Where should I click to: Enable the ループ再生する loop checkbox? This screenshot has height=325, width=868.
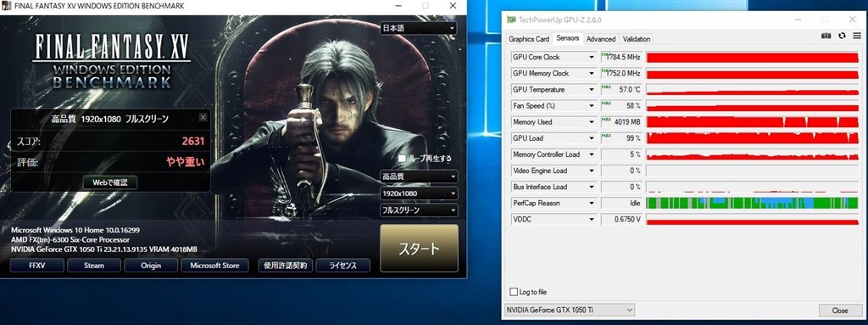pyautogui.click(x=402, y=159)
